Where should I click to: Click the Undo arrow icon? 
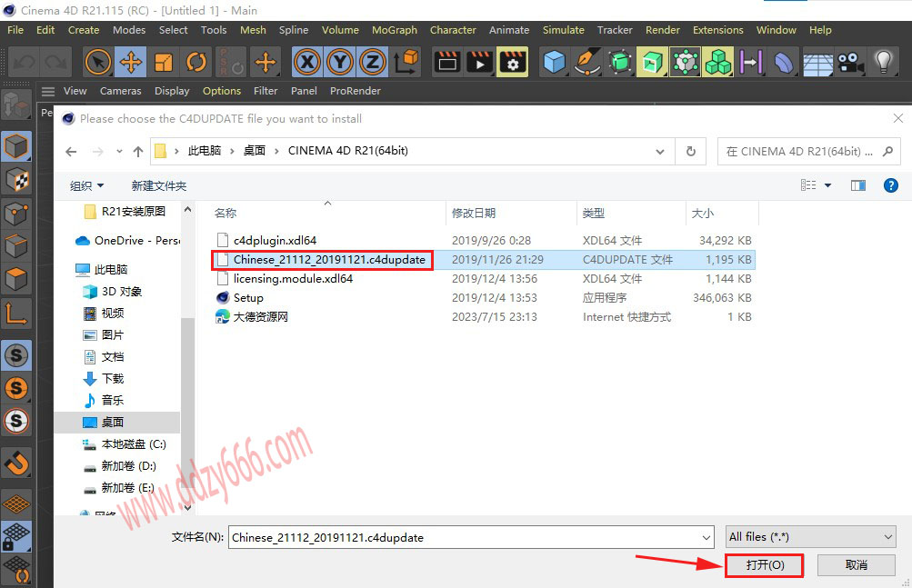pyautogui.click(x=25, y=62)
